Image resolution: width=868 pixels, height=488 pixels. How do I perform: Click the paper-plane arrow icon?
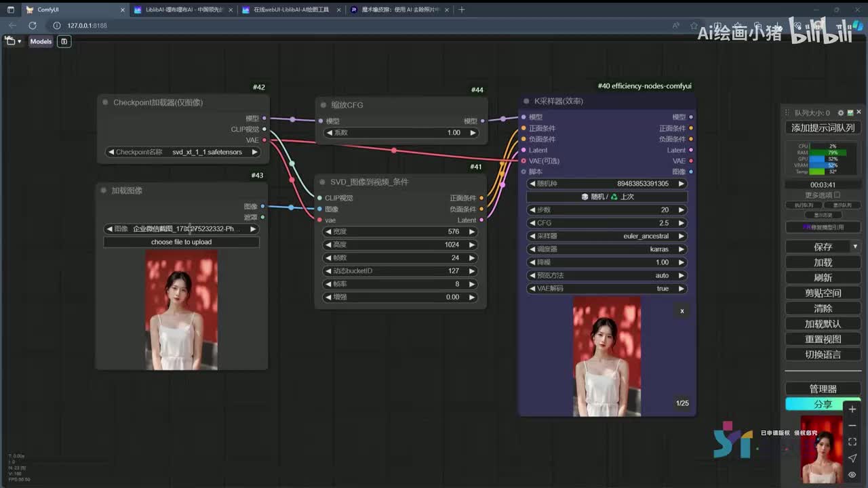852,458
